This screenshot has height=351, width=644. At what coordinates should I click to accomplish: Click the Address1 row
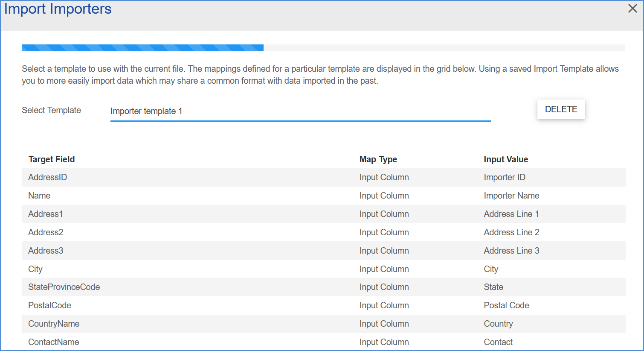[324, 214]
